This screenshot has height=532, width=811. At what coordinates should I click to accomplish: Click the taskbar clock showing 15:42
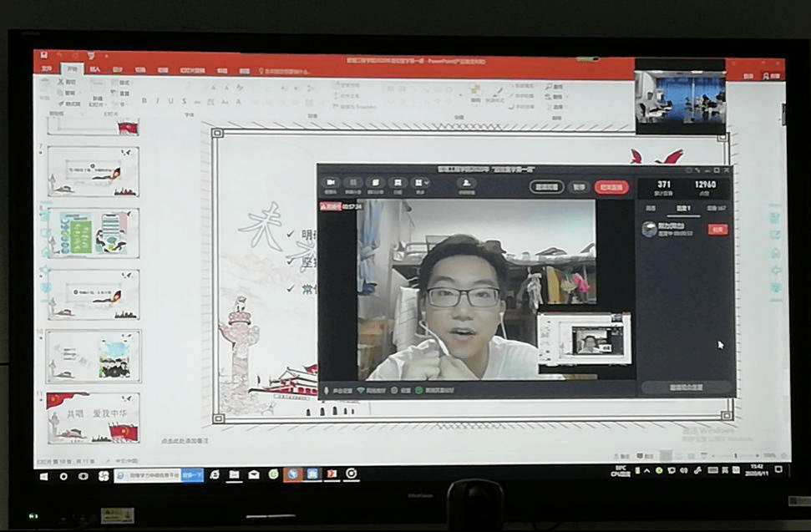[757, 470]
